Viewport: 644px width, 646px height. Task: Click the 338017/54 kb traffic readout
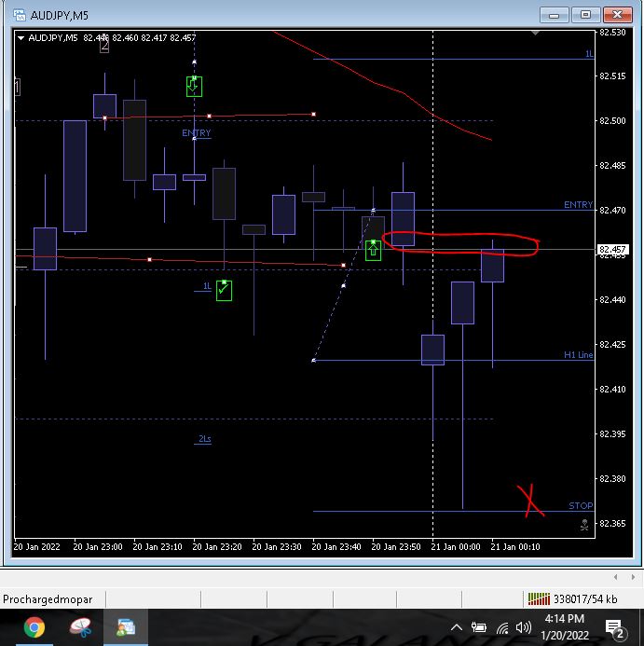point(585,599)
